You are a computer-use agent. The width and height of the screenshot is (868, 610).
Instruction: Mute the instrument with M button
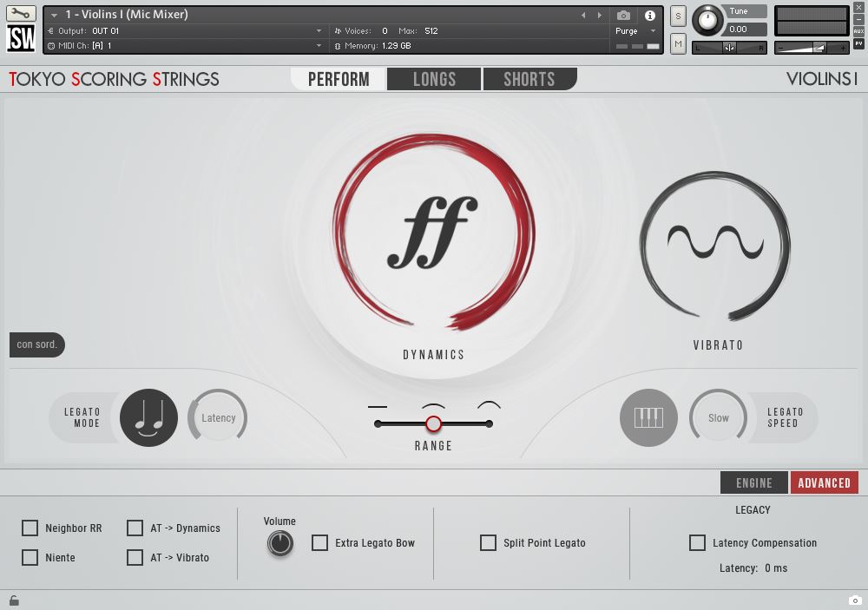[x=678, y=43]
